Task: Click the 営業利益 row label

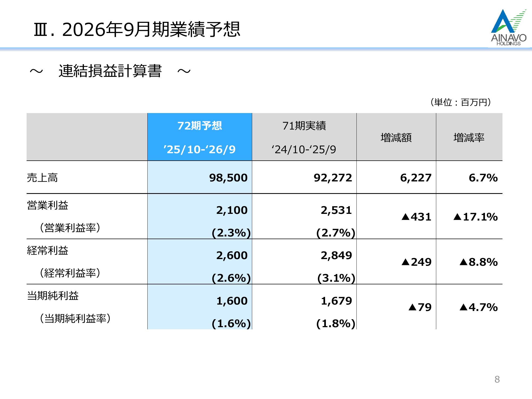Action: tap(48, 205)
